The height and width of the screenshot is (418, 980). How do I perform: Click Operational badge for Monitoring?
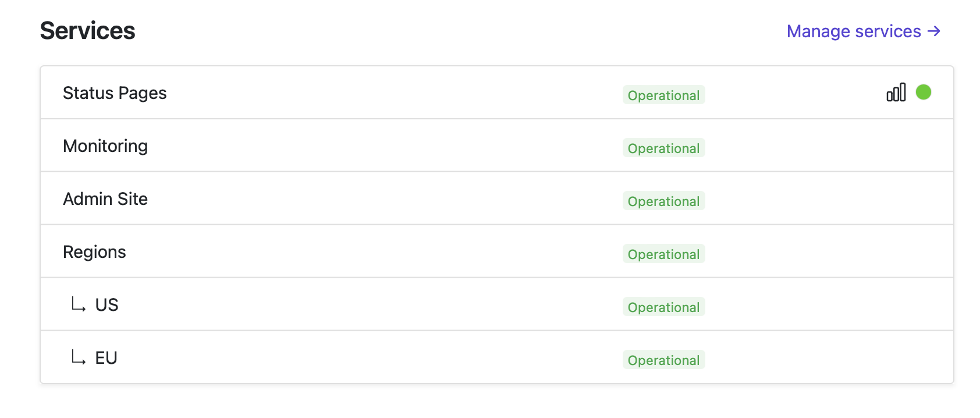(x=663, y=148)
